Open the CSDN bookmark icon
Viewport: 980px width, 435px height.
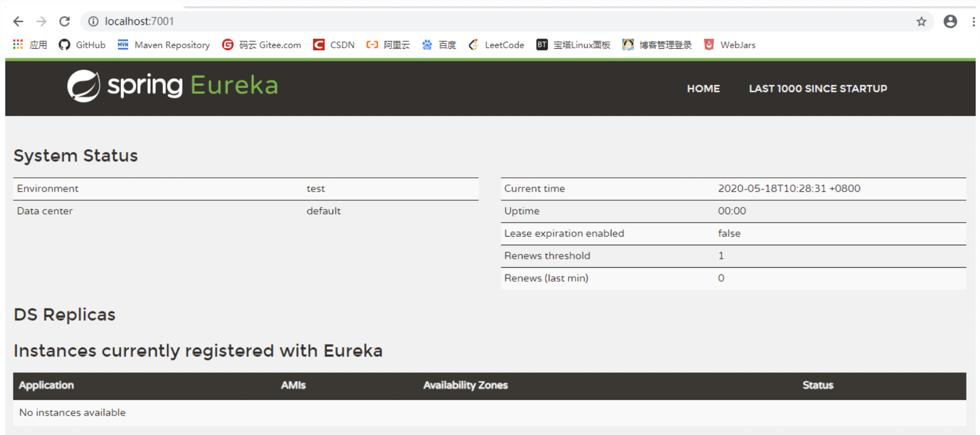pos(318,44)
